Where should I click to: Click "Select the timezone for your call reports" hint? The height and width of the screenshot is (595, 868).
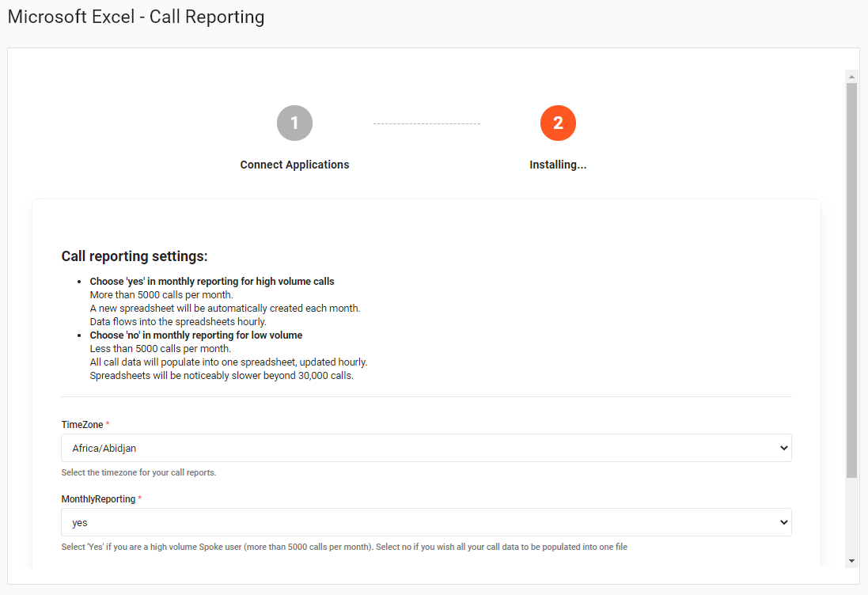pyautogui.click(x=138, y=472)
